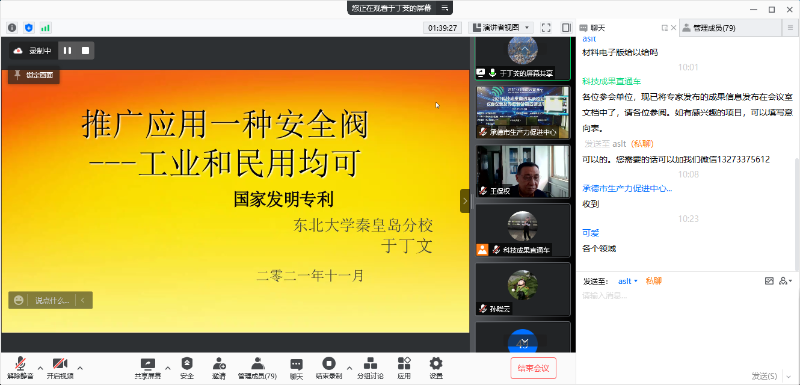Insert an image in chat icon
This screenshot has height=385, width=800.
point(769,281)
